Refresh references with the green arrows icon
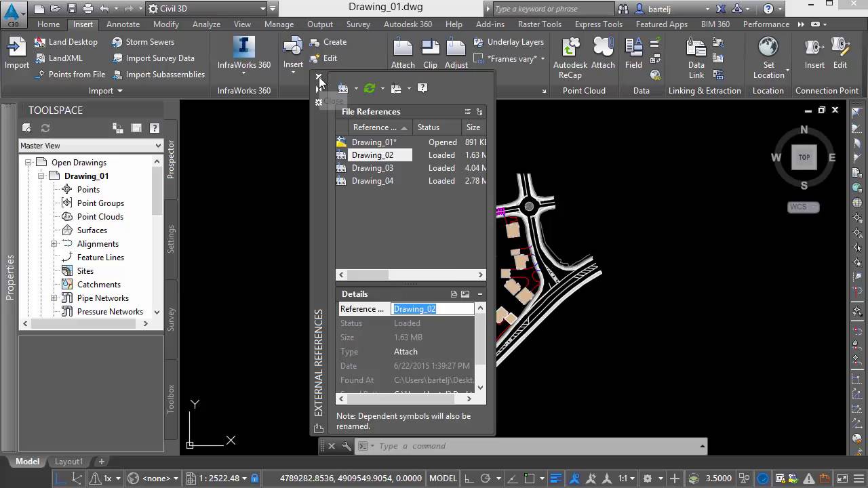Screen dimensions: 868x488 [x=370, y=88]
